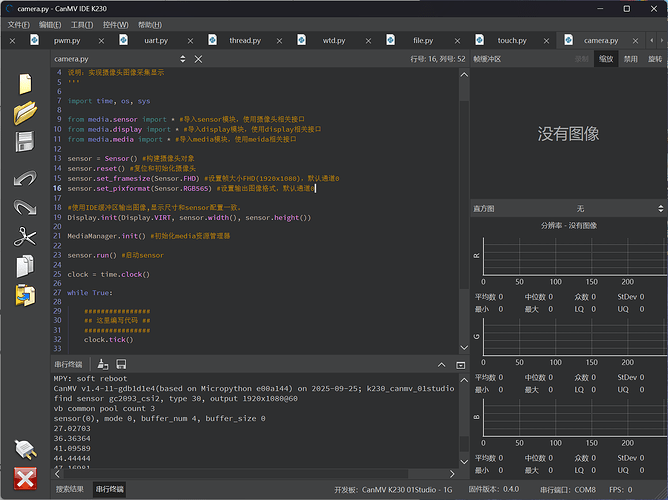Image resolution: width=668 pixels, height=500 pixels.
Task: Open a file with the folder icon
Action: [25, 113]
